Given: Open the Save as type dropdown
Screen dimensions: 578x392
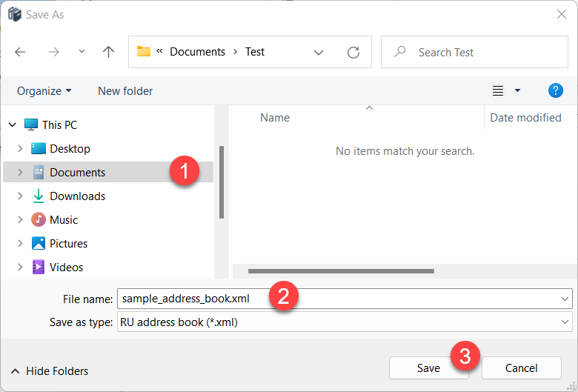Looking at the screenshot, I should 566,322.
